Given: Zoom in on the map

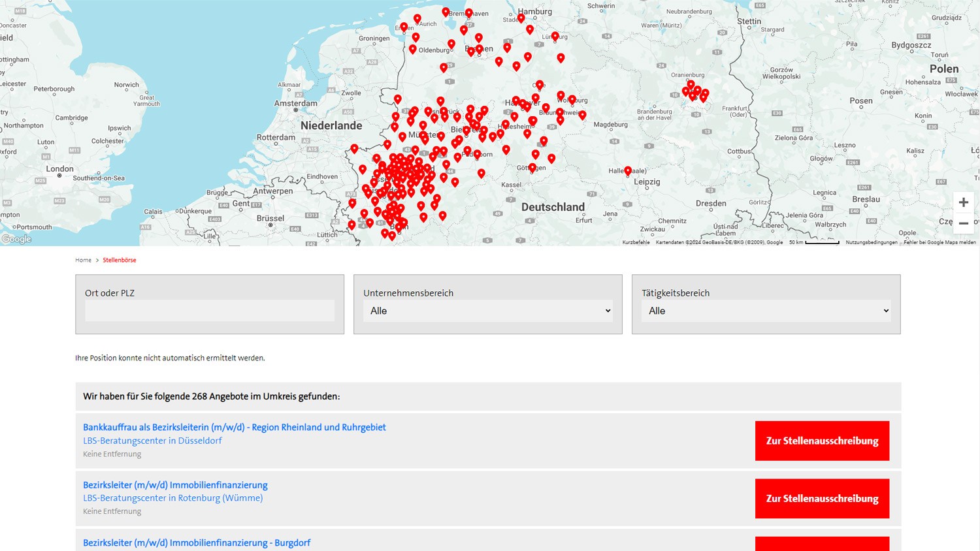Looking at the screenshot, I should [x=963, y=202].
